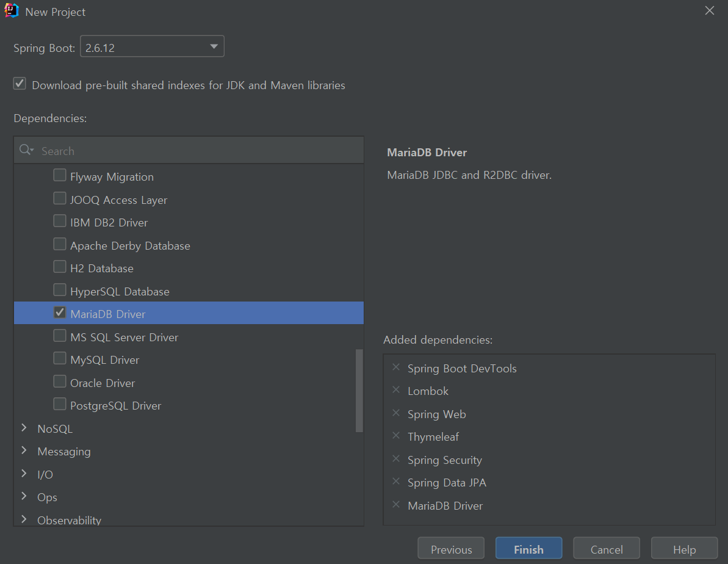This screenshot has height=564, width=728.
Task: Check the Apache Derby Database checkbox
Action: point(59,244)
